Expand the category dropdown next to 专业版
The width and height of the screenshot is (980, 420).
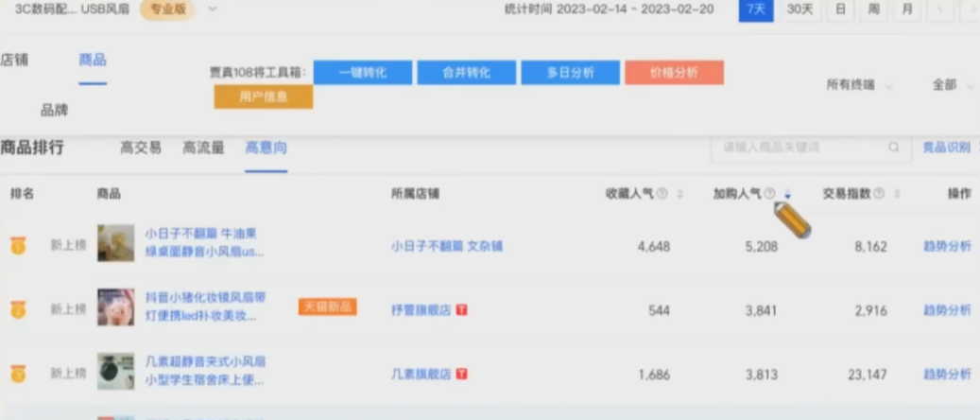click(212, 9)
